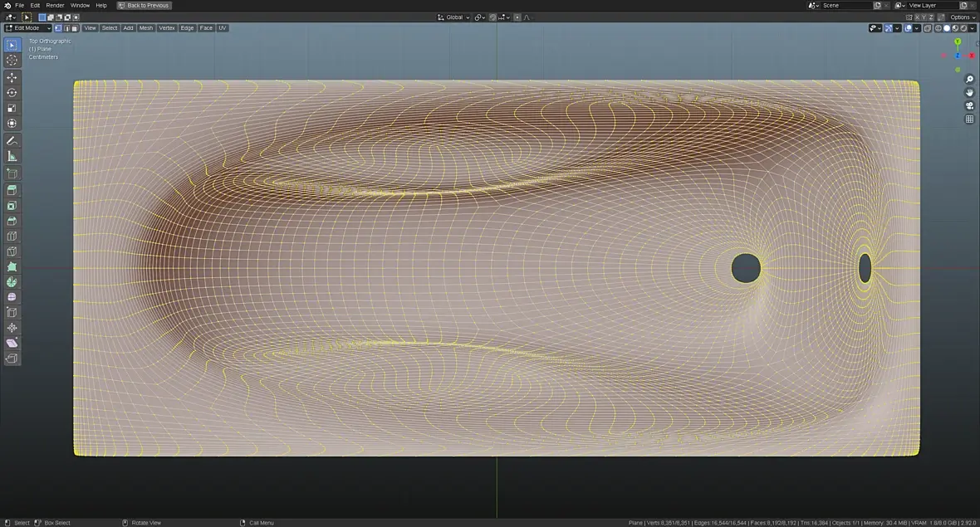Choose the Cursor tool
980x527 pixels.
coord(12,61)
